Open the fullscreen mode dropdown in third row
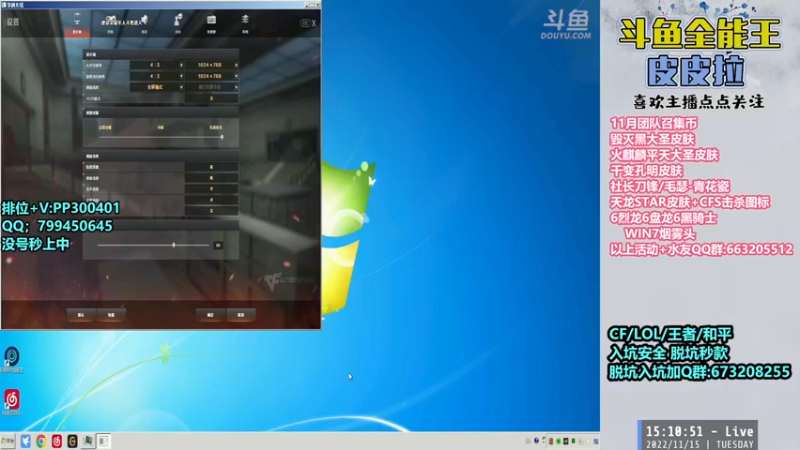The image size is (800, 450). [157, 87]
